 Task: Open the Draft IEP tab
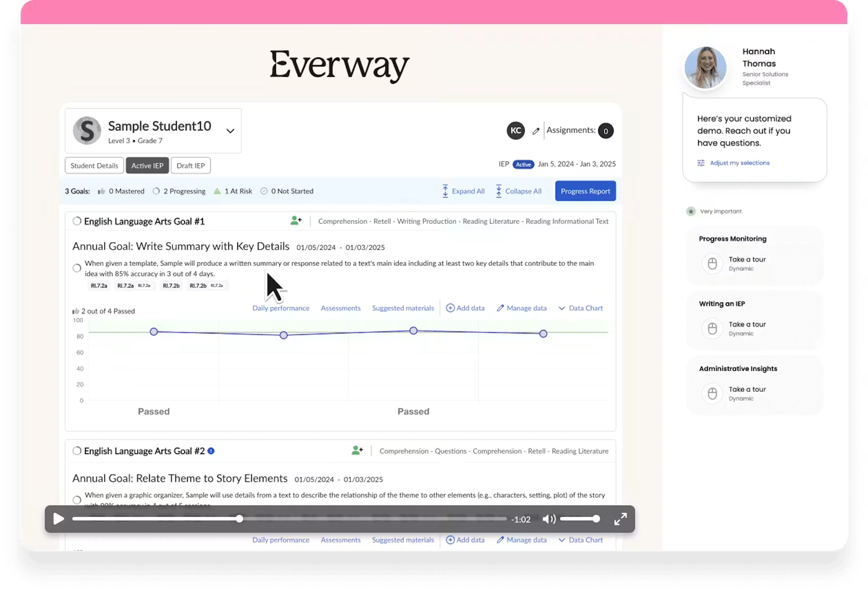pyautogui.click(x=191, y=165)
